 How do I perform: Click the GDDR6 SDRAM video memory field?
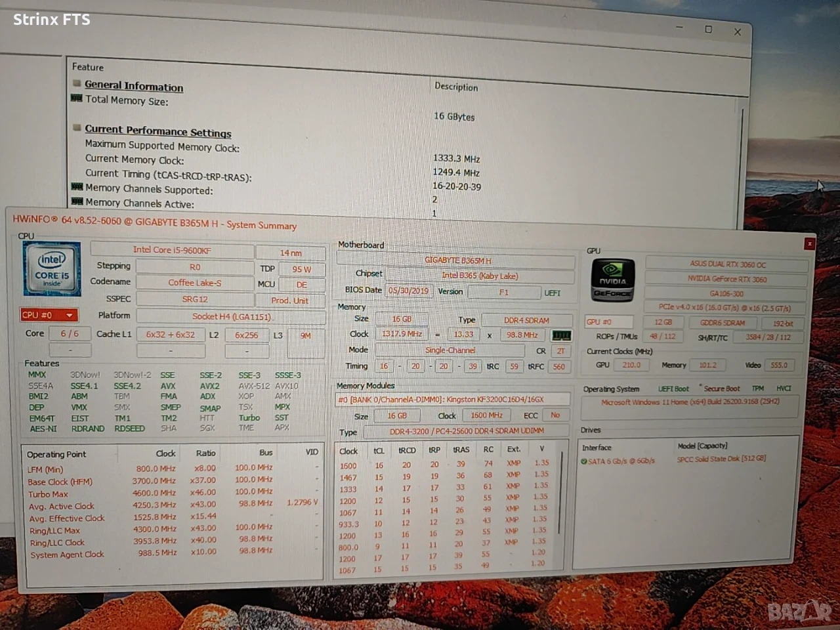723,323
